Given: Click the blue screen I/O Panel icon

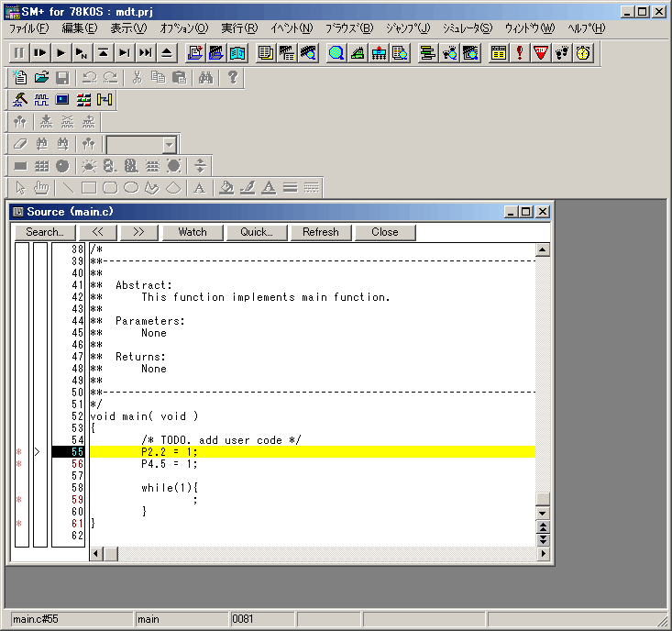Looking at the screenshot, I should tap(62, 100).
